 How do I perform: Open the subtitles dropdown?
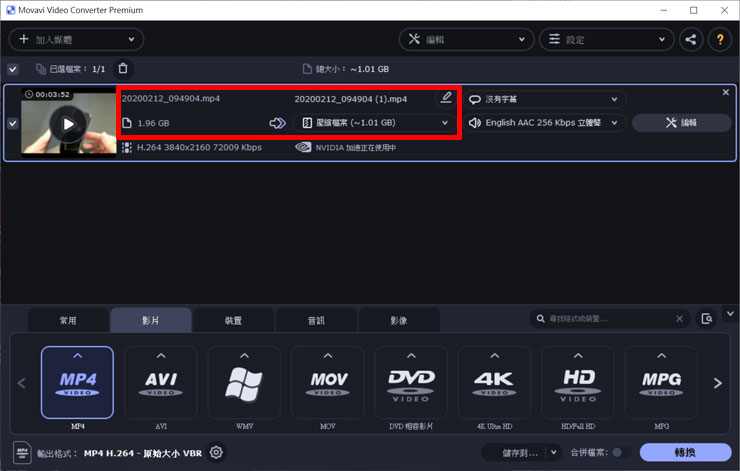(545, 100)
